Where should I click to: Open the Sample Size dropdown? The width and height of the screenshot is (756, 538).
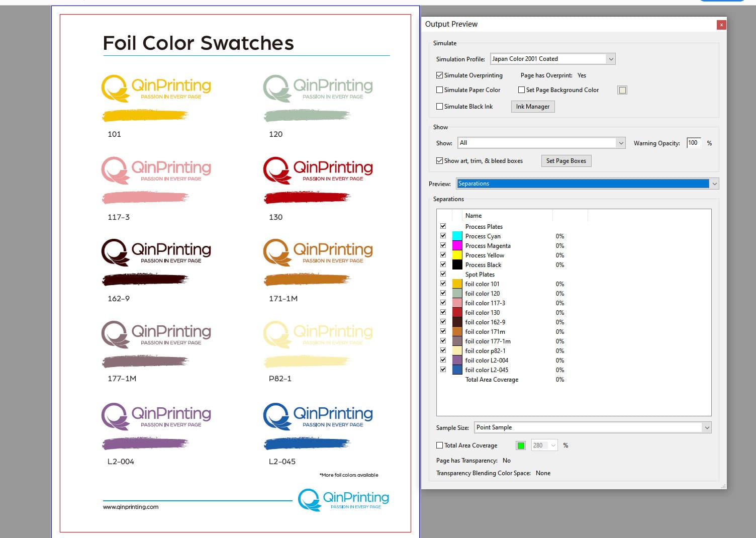click(x=593, y=427)
